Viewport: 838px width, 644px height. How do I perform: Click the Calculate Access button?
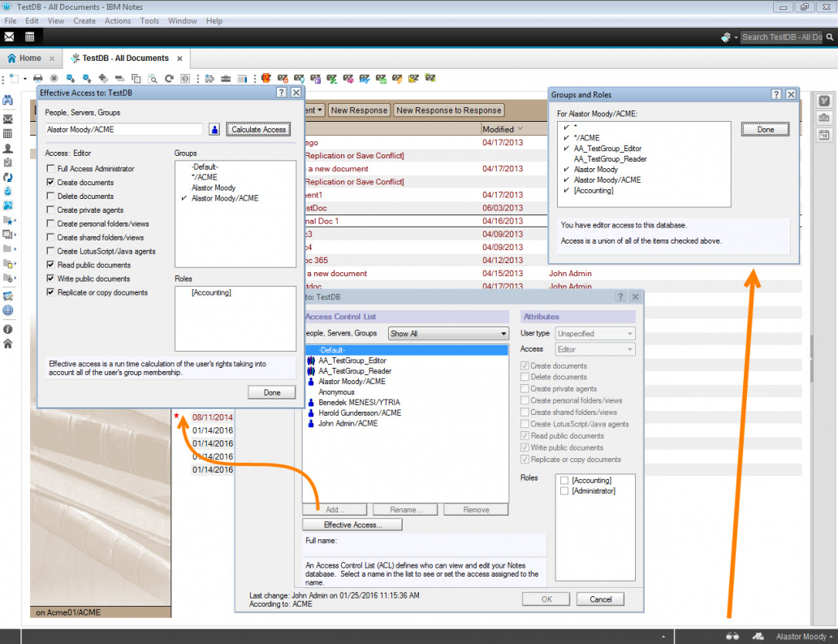tap(258, 129)
